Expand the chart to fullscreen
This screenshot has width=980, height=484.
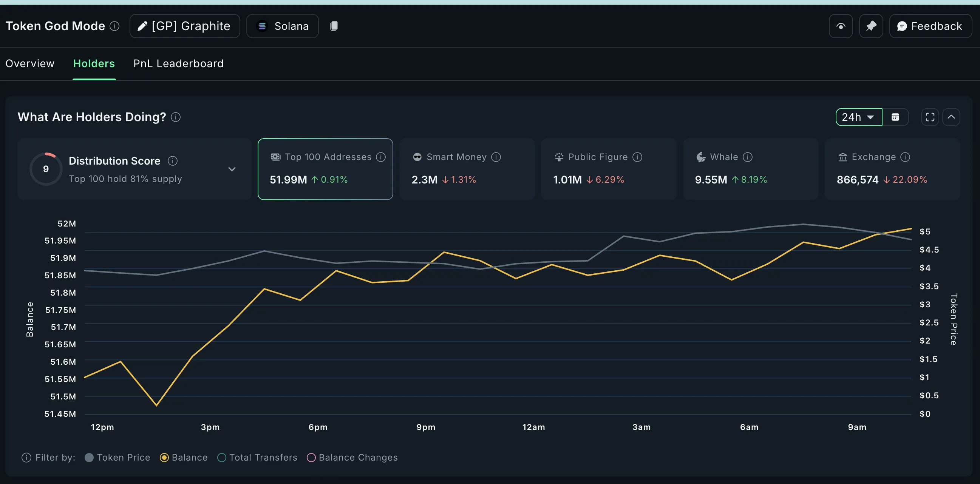[930, 117]
